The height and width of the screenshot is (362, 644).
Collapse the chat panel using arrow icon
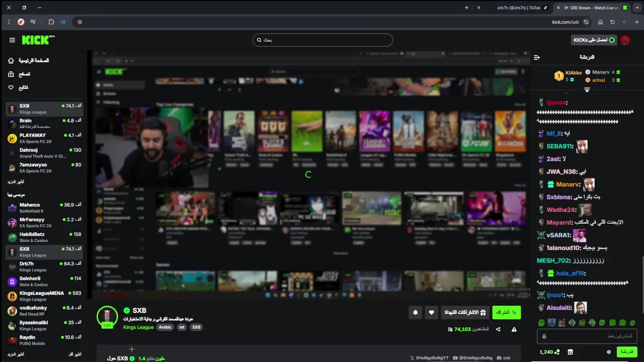[x=537, y=57]
